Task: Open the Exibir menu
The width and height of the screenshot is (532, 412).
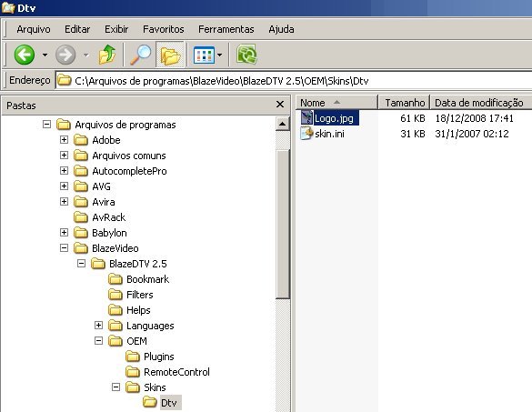Action: click(x=116, y=29)
